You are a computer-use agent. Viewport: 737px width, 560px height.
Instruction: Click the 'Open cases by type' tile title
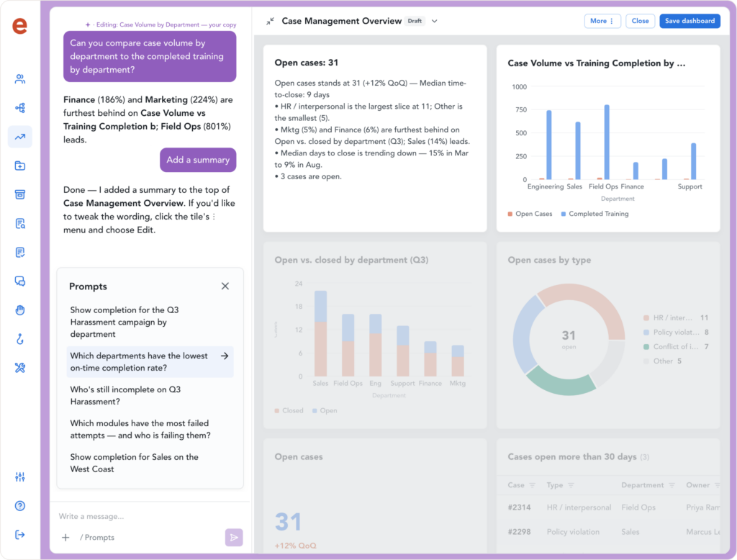(549, 260)
